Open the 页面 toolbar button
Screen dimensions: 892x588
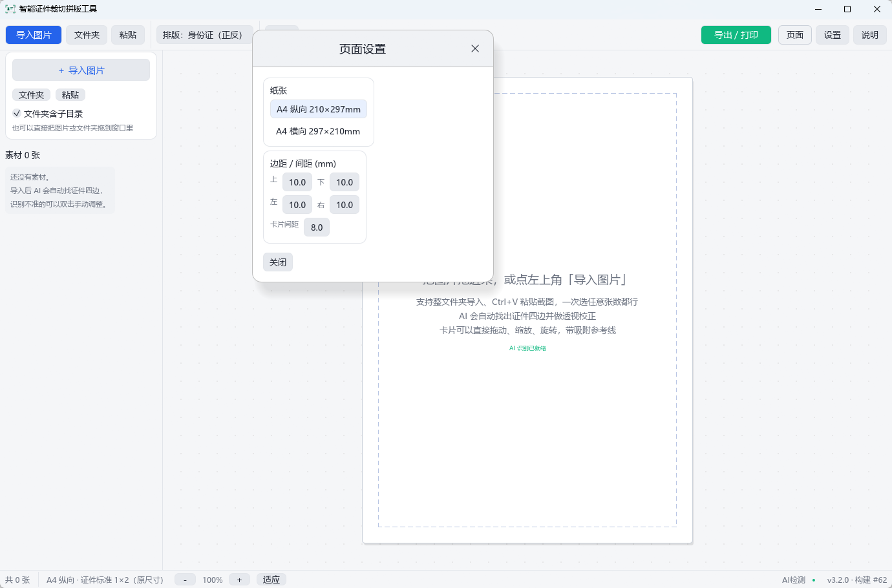coord(795,35)
